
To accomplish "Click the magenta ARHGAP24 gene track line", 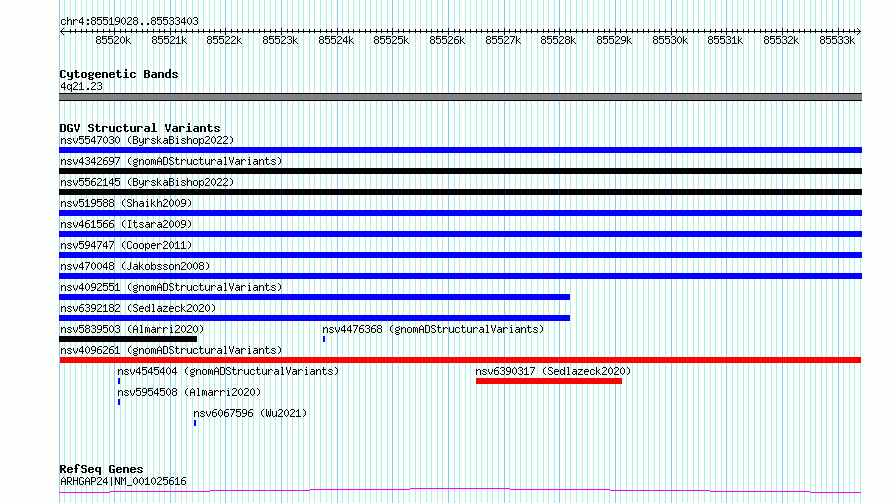I will [460, 491].
